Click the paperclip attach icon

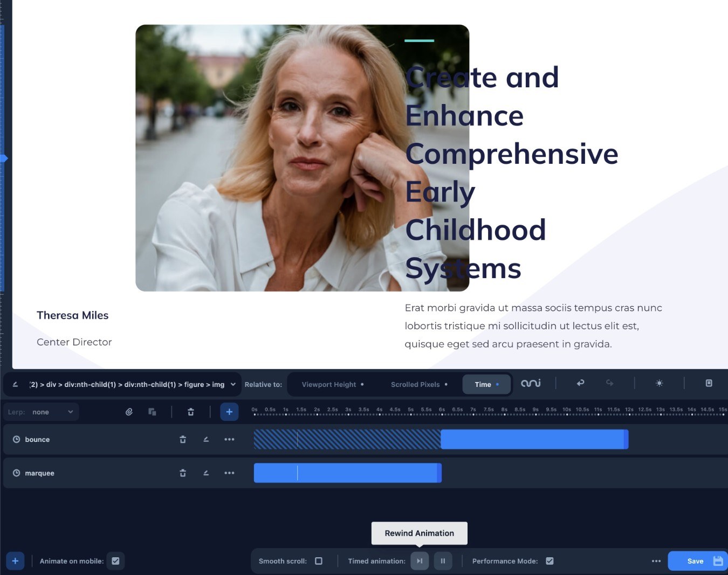click(129, 412)
